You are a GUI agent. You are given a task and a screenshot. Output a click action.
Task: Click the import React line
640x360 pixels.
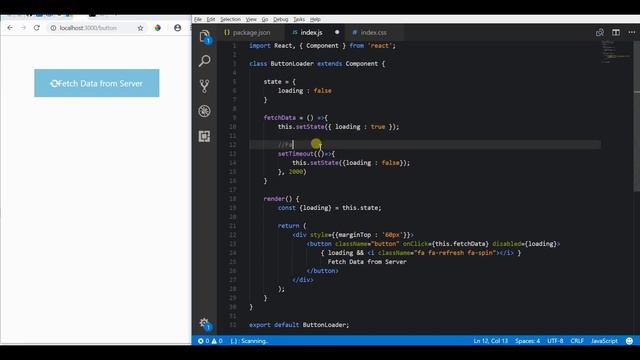[322, 46]
